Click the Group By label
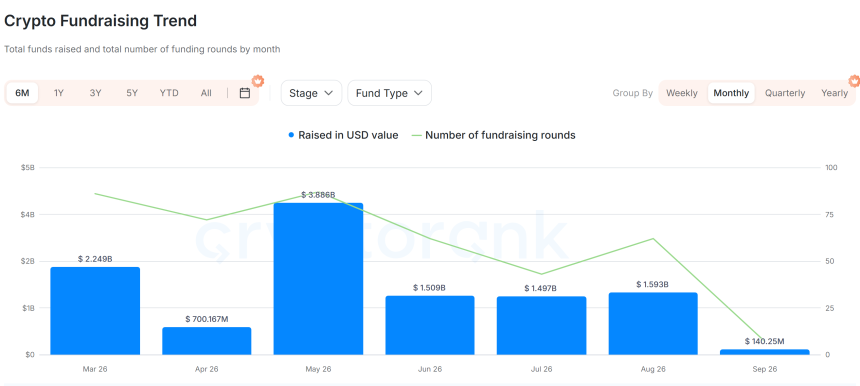The image size is (860, 386). click(x=632, y=93)
